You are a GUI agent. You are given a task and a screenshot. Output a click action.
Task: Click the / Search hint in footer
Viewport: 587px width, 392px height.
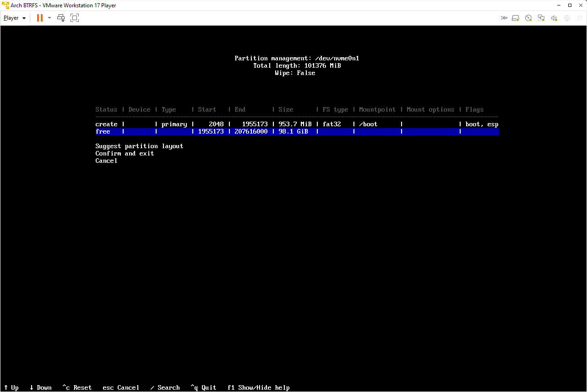click(x=165, y=387)
